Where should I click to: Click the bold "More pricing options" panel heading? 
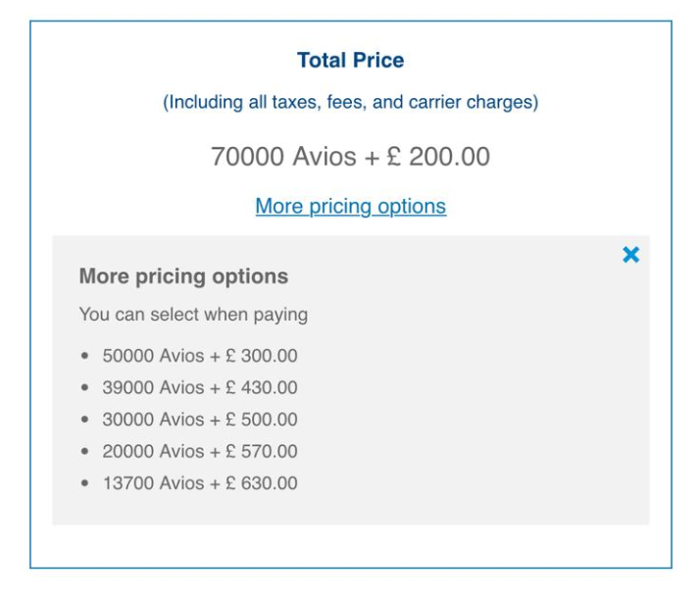(183, 276)
